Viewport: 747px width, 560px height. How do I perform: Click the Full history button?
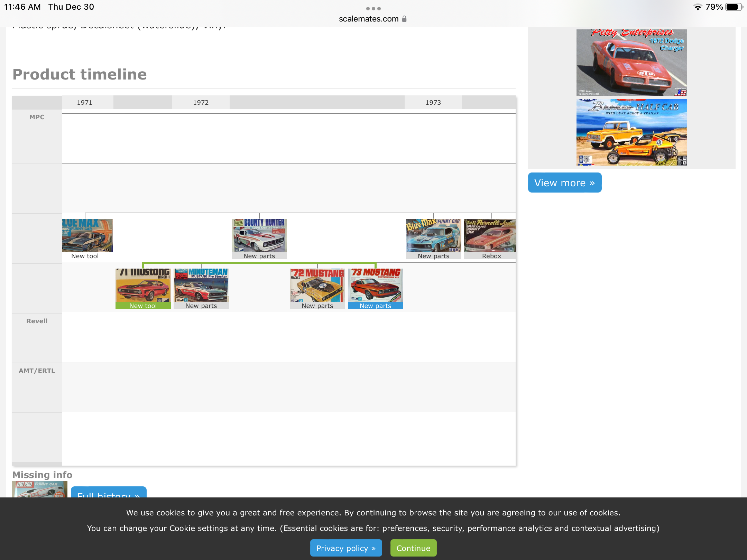click(x=109, y=492)
